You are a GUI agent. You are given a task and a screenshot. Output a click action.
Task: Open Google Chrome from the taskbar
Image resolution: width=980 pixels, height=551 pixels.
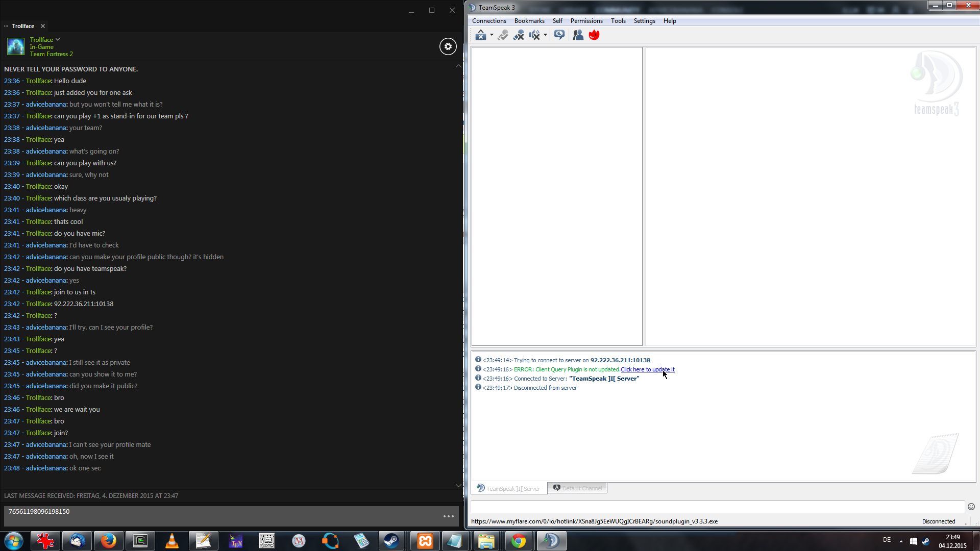point(518,541)
